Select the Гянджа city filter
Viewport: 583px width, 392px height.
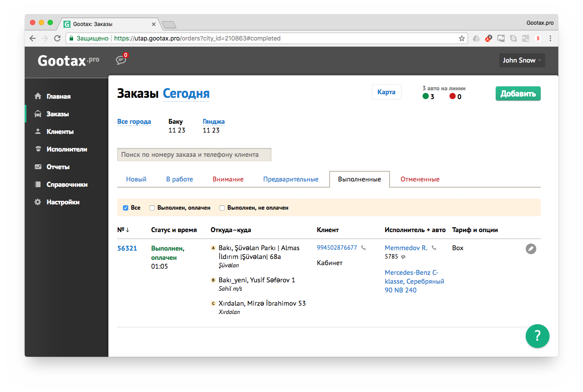point(214,122)
